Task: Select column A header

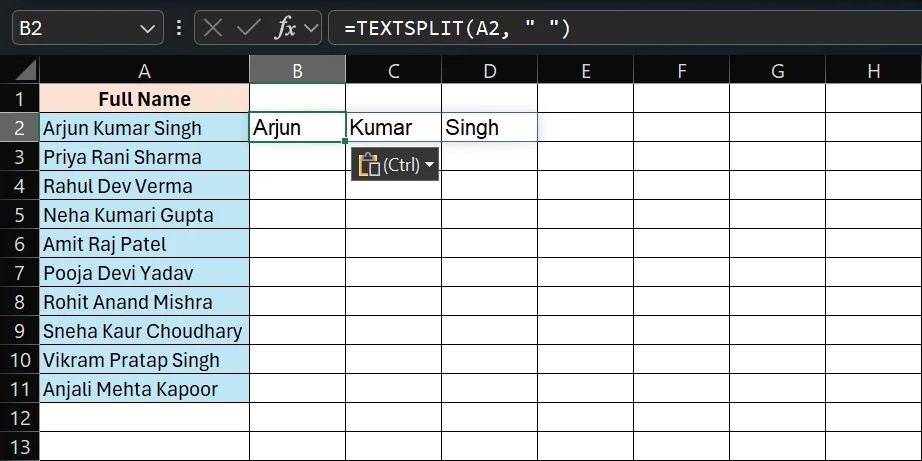Action: click(x=144, y=71)
